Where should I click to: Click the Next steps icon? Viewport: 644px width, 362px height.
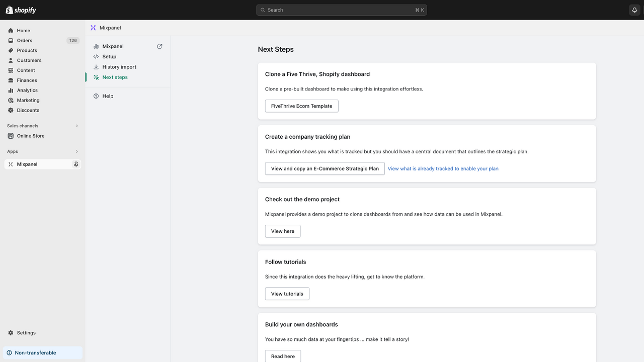(96, 77)
